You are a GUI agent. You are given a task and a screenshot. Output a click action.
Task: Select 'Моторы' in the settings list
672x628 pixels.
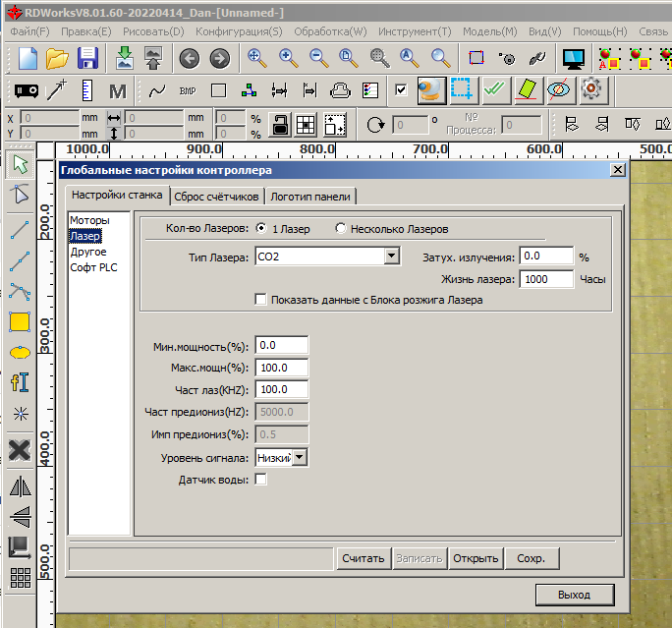pyautogui.click(x=89, y=220)
